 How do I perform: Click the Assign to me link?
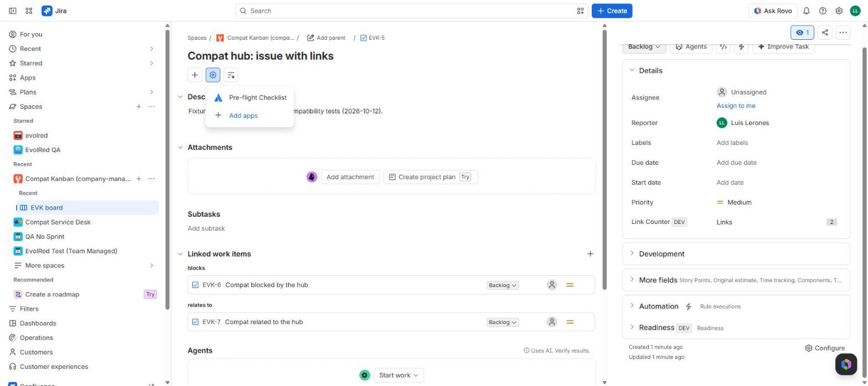(736, 106)
